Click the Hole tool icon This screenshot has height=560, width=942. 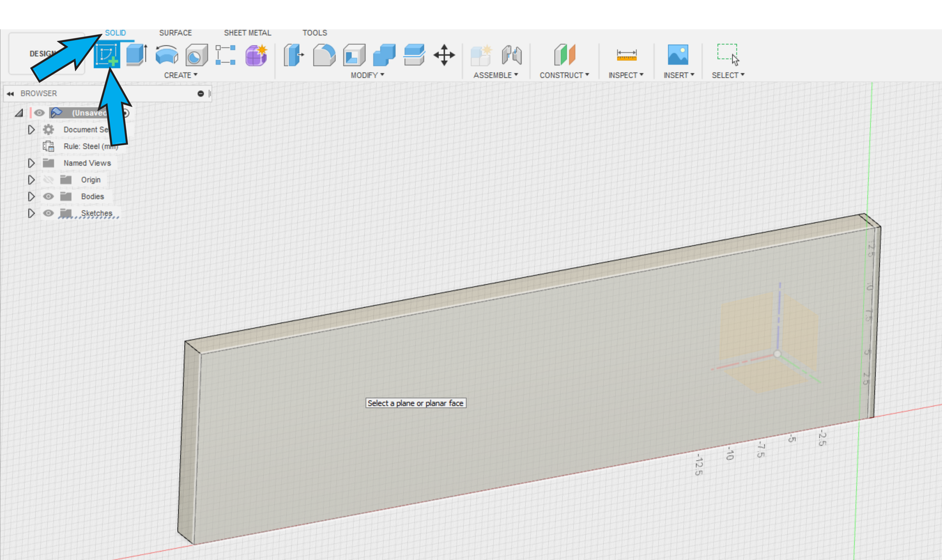tap(196, 55)
